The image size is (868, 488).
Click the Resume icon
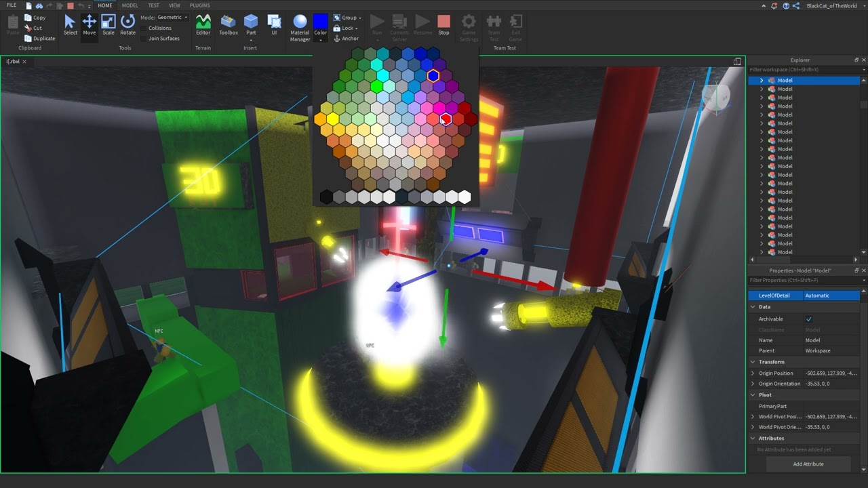(x=422, y=22)
